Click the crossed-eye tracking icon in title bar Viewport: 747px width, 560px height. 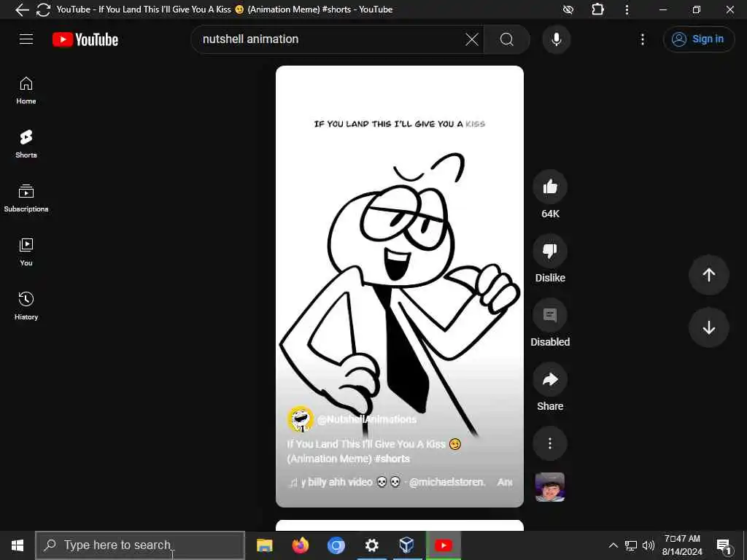(568, 9)
